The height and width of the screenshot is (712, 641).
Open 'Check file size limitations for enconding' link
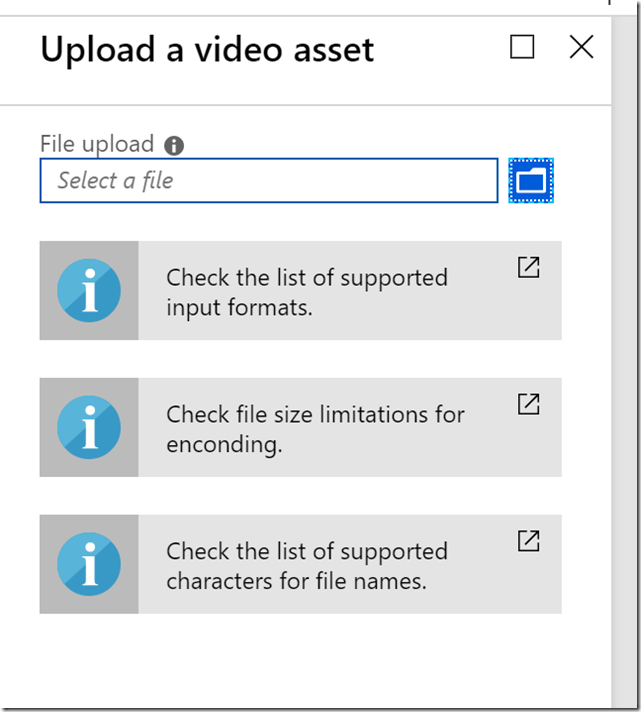[315, 428]
